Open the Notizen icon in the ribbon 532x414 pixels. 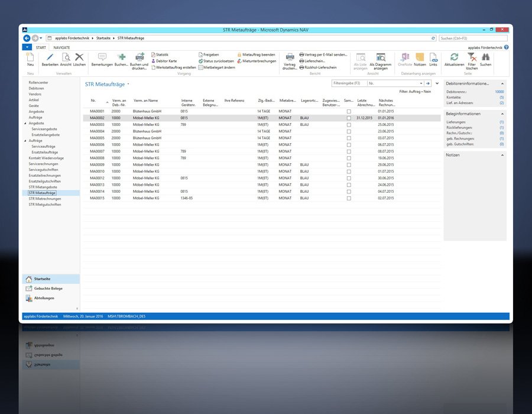[420, 57]
